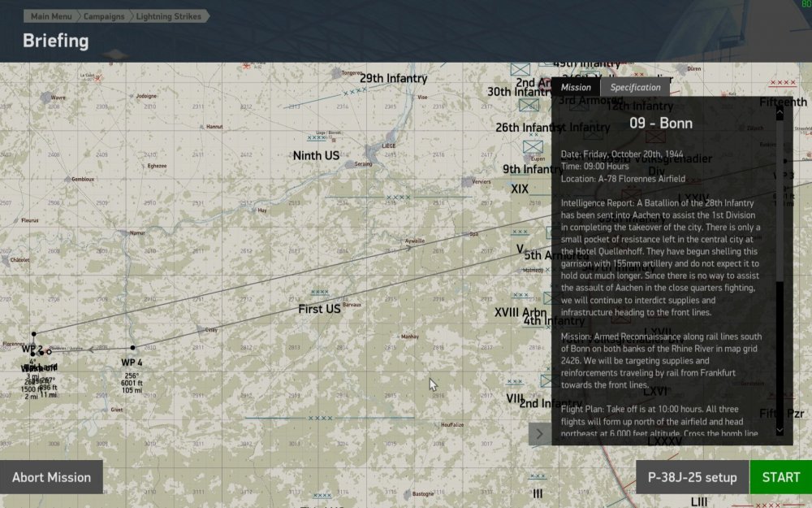
Task: Click the infantry unit symbol below 26th Infantry
Action: pyautogui.click(x=533, y=146)
